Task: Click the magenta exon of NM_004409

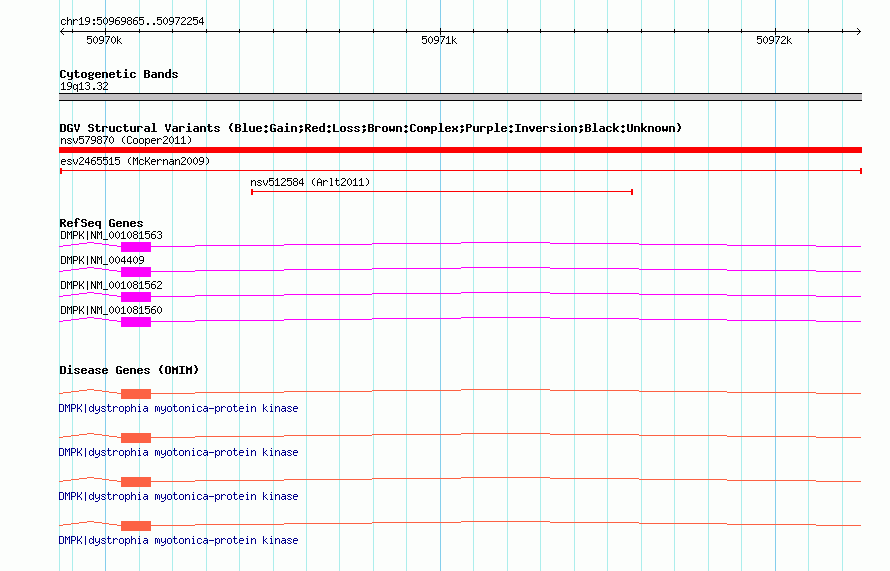Action: tap(136, 272)
